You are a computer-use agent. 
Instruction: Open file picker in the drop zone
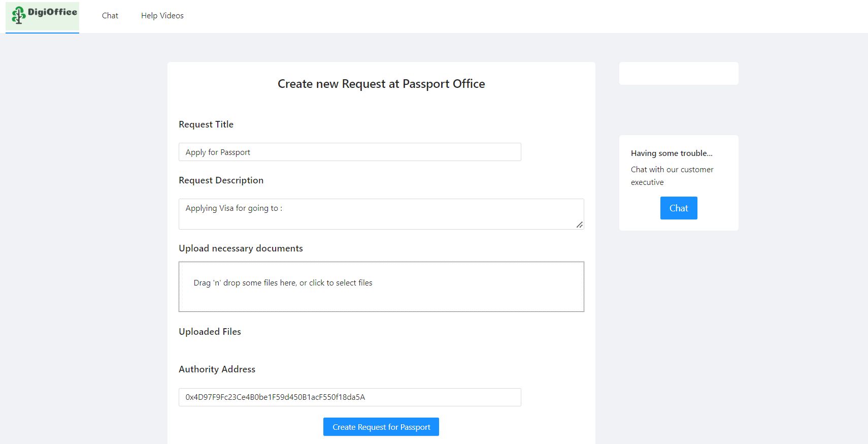[381, 287]
